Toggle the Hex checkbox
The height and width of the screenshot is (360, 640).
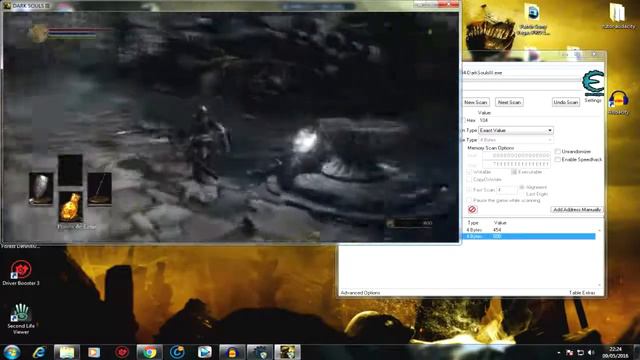[463, 120]
